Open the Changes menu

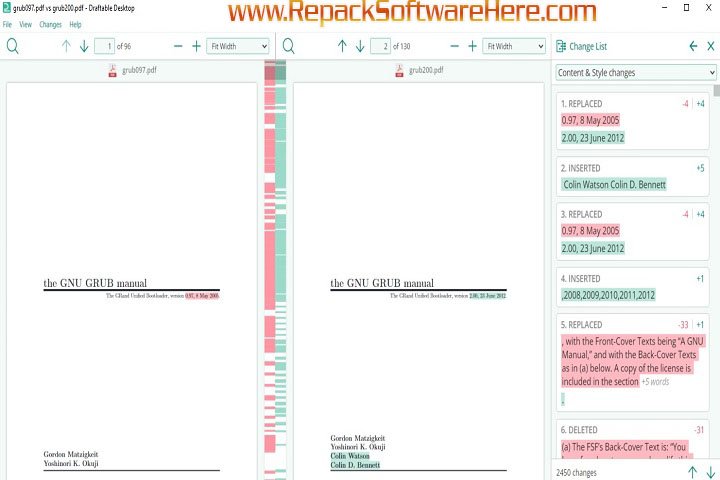[x=51, y=24]
